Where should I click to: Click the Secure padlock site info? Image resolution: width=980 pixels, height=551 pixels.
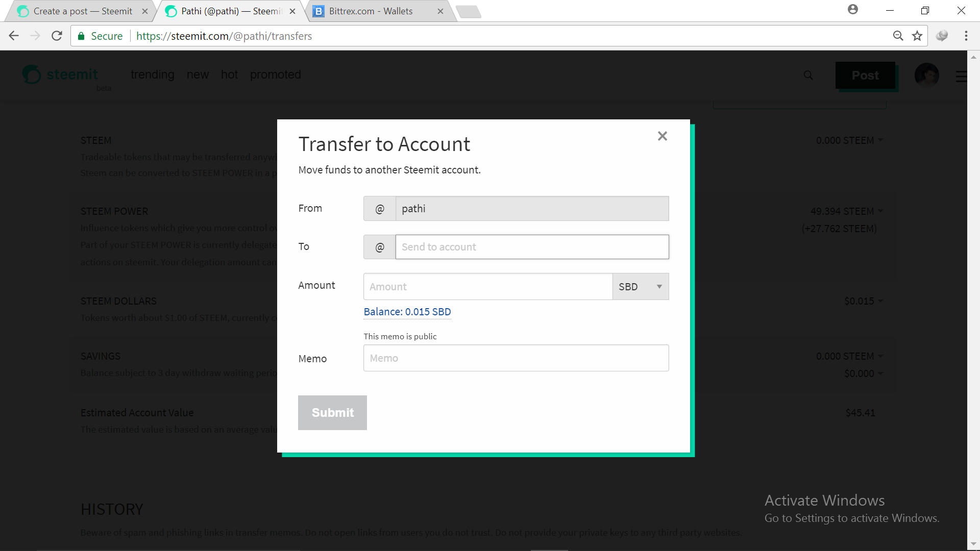[100, 36]
